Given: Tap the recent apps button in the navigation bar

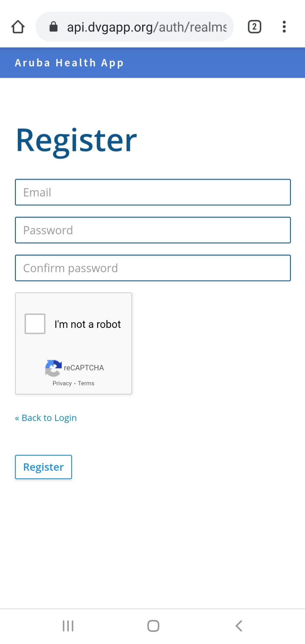Looking at the screenshot, I should (x=68, y=625).
